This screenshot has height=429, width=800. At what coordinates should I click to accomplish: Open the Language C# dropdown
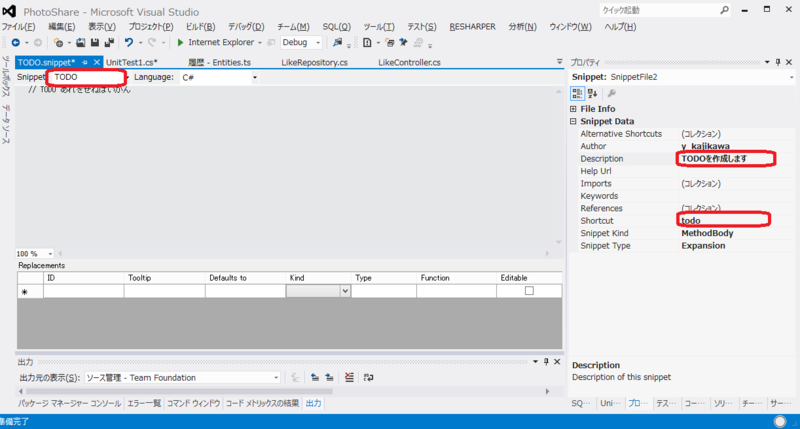[255, 78]
